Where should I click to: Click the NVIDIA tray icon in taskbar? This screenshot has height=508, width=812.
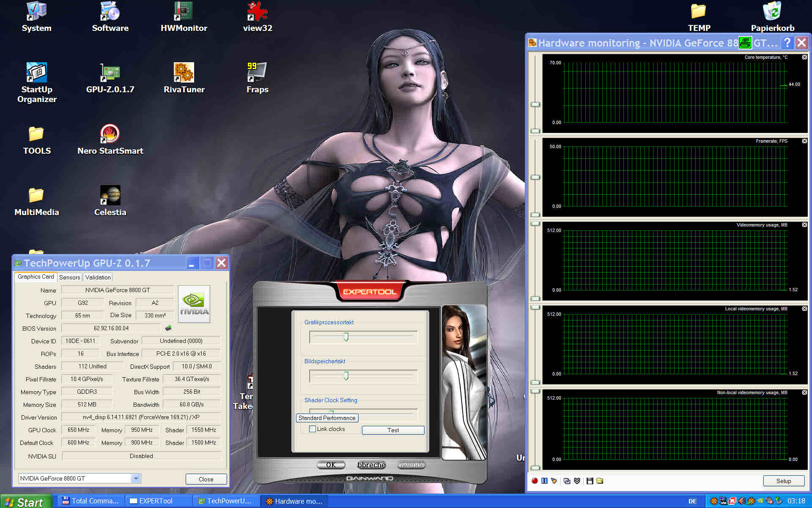point(760,501)
